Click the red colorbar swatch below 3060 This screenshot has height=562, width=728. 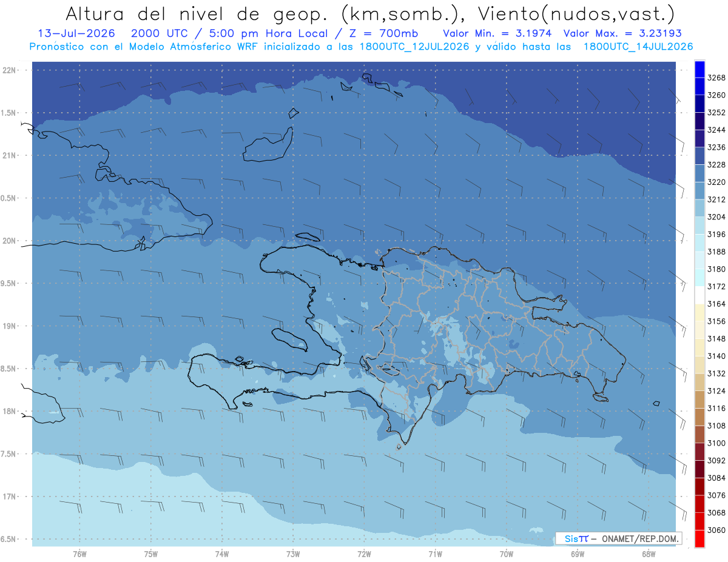(x=699, y=539)
